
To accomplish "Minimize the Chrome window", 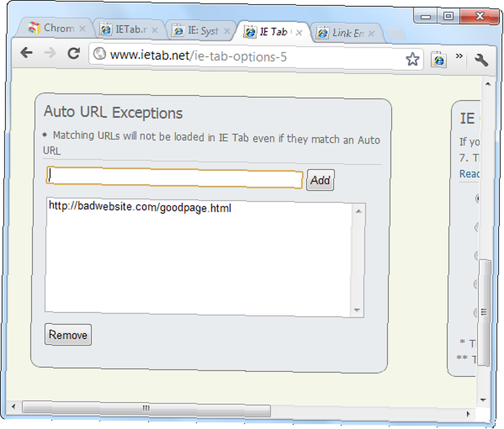I will click(425, 17).
